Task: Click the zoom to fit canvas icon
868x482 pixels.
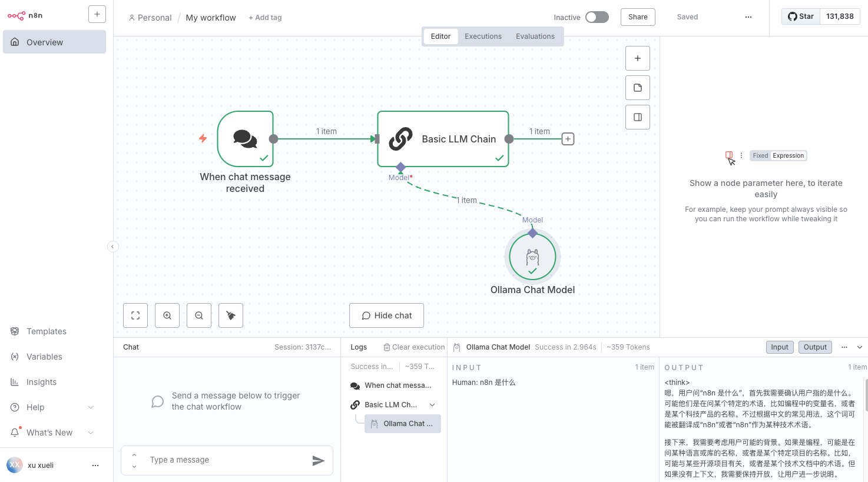Action: (135, 315)
